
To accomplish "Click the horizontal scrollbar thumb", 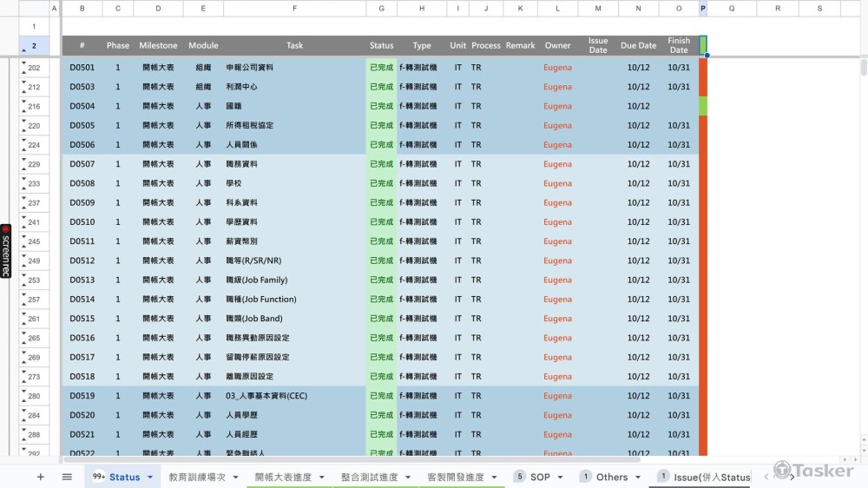I will pyautogui.click(x=352, y=459).
